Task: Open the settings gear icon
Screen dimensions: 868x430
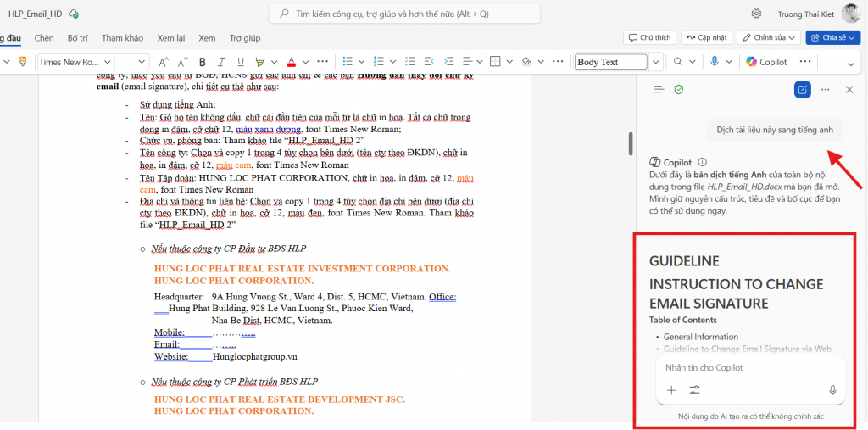Action: point(756,14)
